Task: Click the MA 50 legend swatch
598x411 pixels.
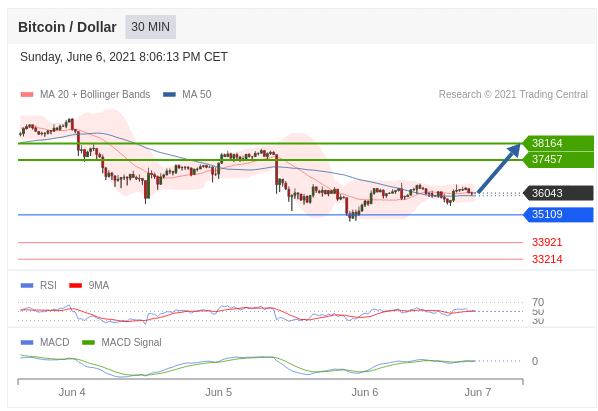Action: 169,95
